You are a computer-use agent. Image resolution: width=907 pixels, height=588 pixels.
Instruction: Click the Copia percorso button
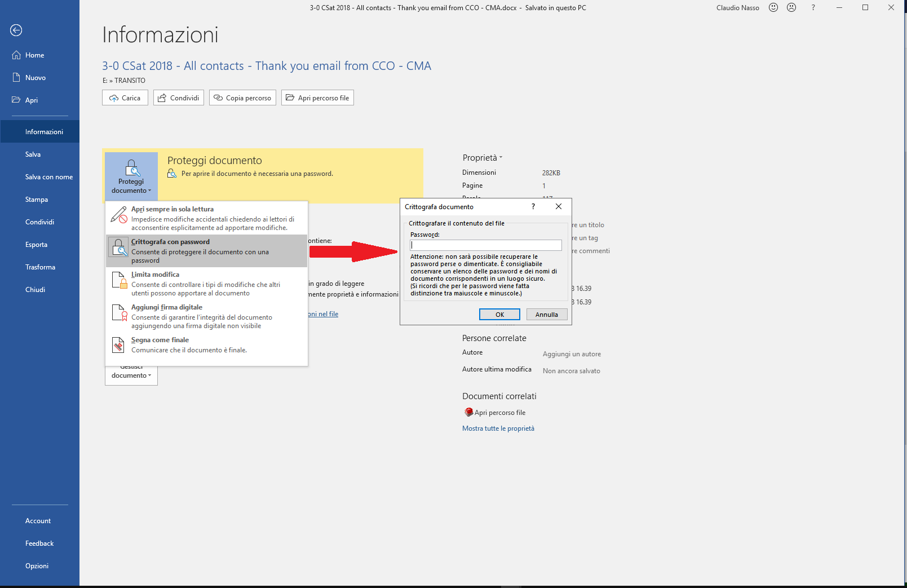242,98
